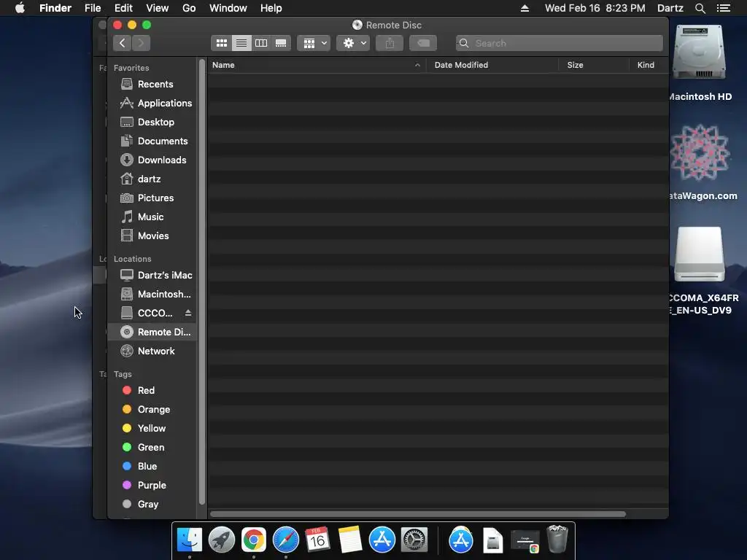Screen dimensions: 747x560
Task: Open Spotlight search in menu bar
Action: [x=700, y=8]
